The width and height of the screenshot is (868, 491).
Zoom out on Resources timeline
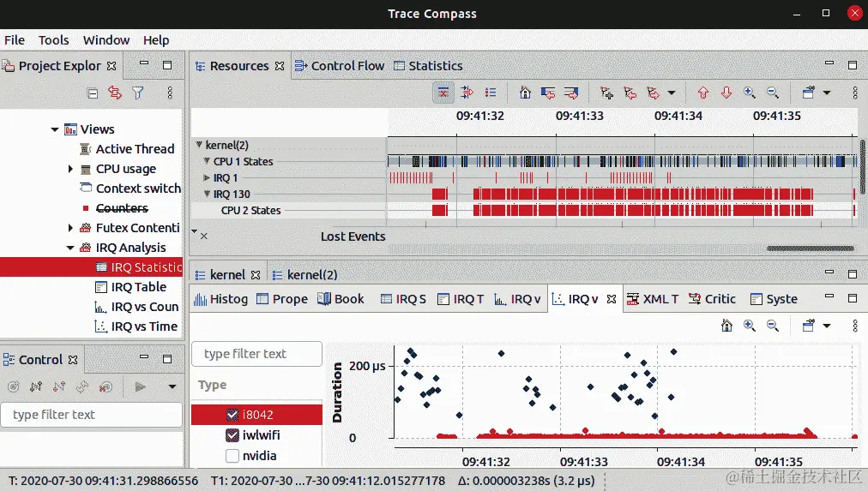coord(773,93)
